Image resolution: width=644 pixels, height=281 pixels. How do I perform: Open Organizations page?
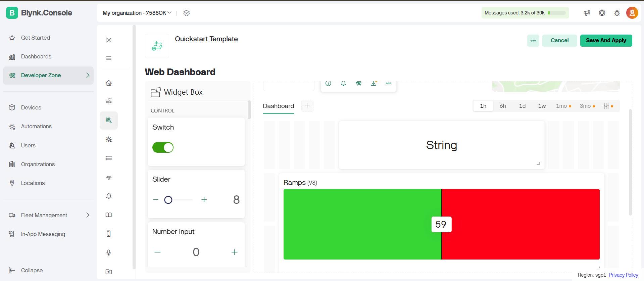pos(48,164)
